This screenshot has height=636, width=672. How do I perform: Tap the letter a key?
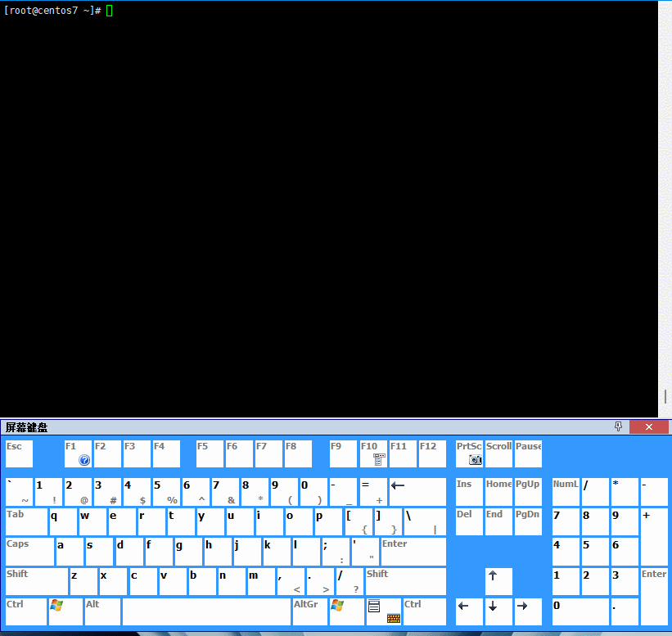(x=70, y=552)
